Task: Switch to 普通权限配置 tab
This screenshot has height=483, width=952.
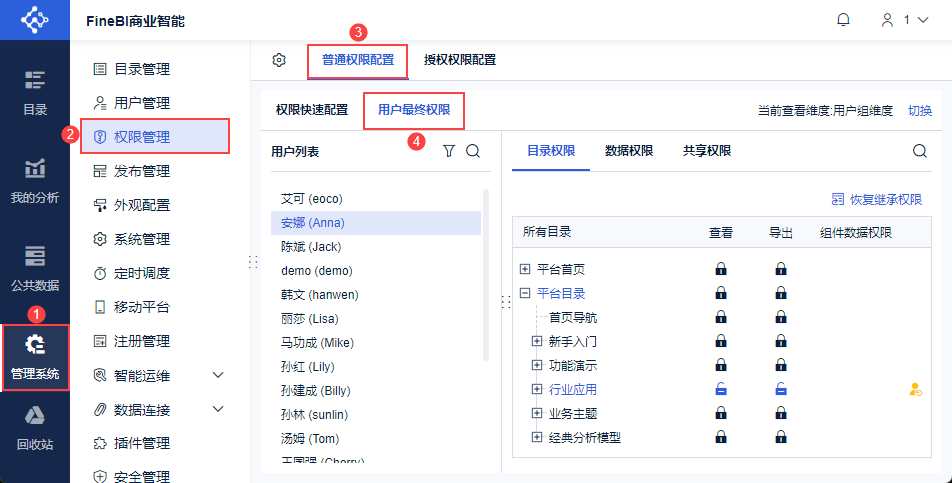Action: [x=358, y=60]
